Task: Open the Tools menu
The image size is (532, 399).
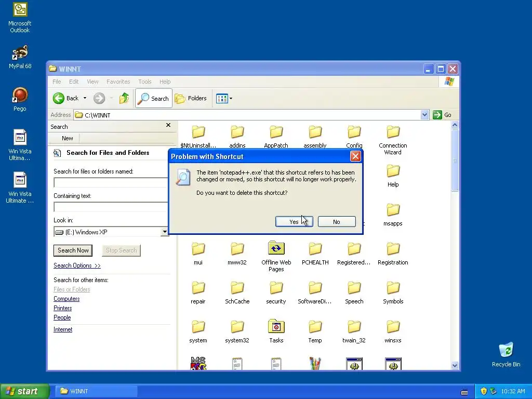Action: click(x=145, y=82)
